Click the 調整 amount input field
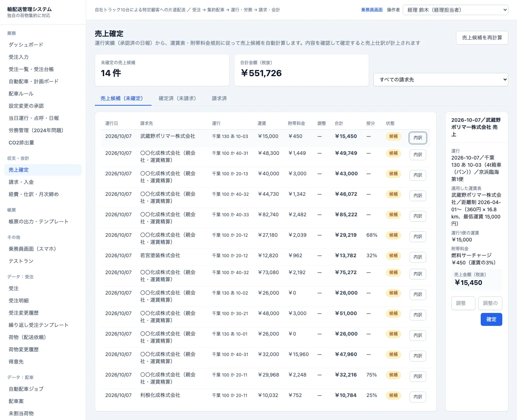Viewport: 517px width, 420px height. 463,303
